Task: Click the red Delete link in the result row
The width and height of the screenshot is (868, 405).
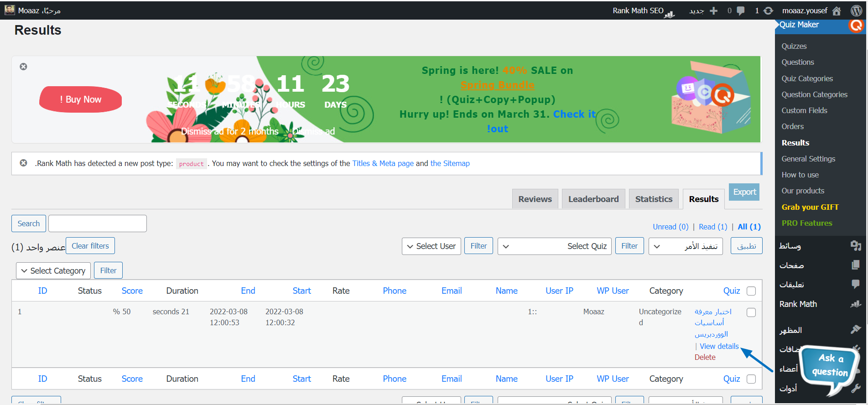Action: [705, 357]
